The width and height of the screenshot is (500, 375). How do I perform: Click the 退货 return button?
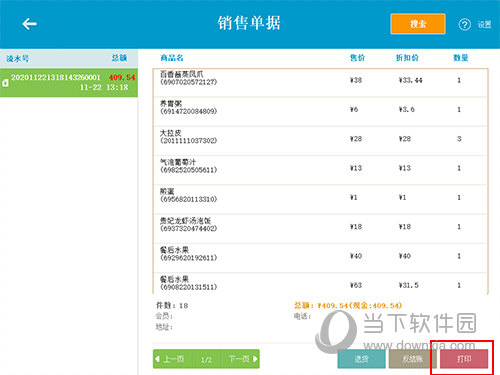(x=361, y=359)
